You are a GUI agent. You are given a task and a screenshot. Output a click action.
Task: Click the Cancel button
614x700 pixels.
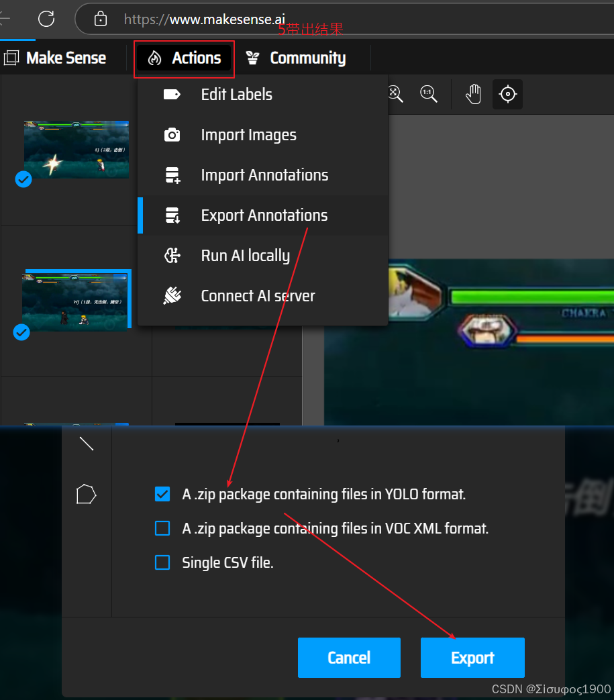point(349,658)
